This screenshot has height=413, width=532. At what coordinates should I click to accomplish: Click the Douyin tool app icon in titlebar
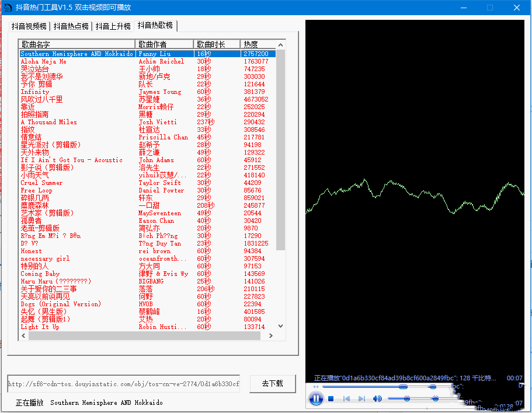[x=8, y=7]
